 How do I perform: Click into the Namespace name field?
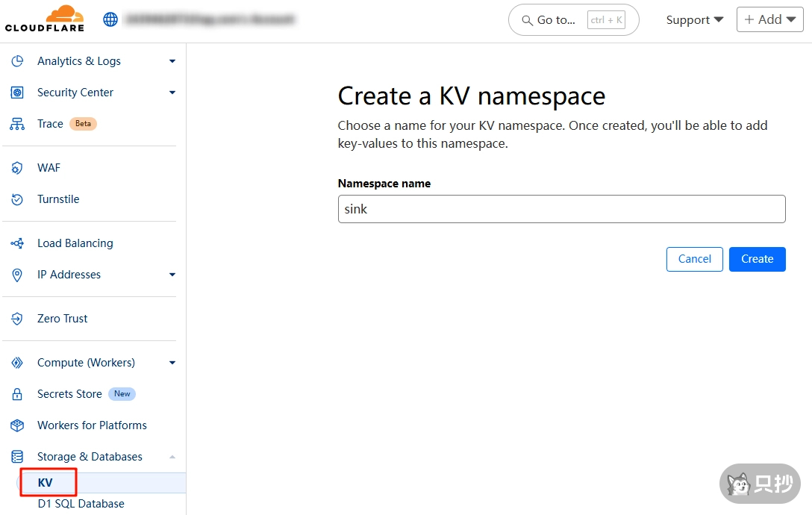coord(561,209)
